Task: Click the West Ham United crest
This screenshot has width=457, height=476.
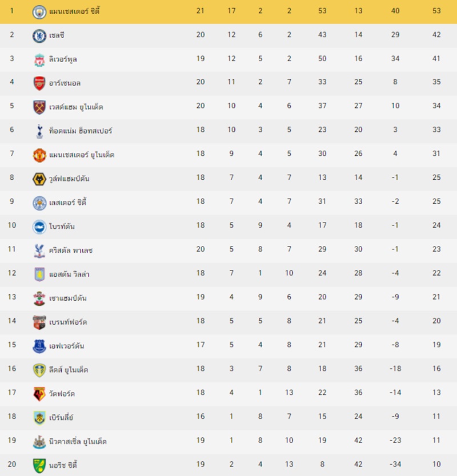Action: coord(39,107)
